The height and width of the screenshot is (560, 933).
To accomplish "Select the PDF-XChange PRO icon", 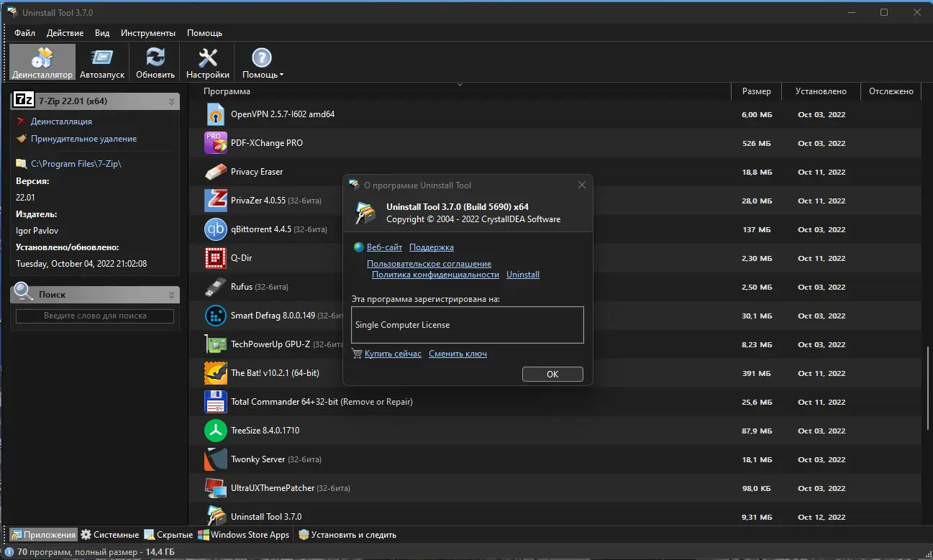I will [x=216, y=143].
